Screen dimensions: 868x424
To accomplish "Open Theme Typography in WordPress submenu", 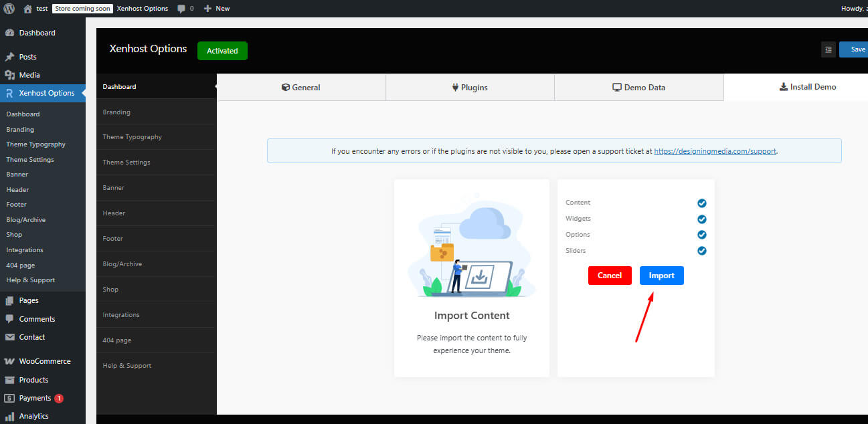I will point(36,144).
